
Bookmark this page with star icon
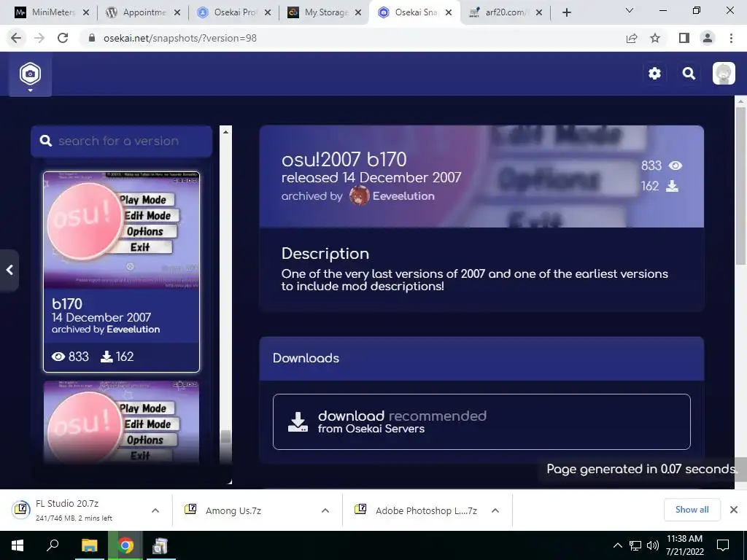coord(655,38)
